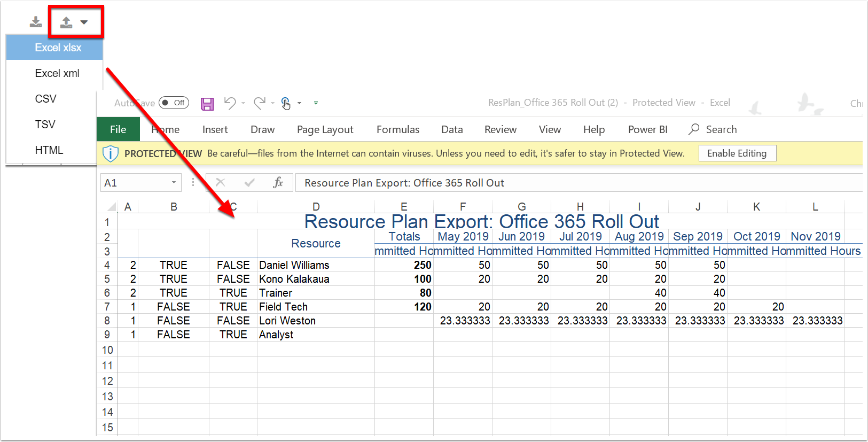Screen dimensions: 868x442
Task: Select column A header
Action: pos(128,207)
